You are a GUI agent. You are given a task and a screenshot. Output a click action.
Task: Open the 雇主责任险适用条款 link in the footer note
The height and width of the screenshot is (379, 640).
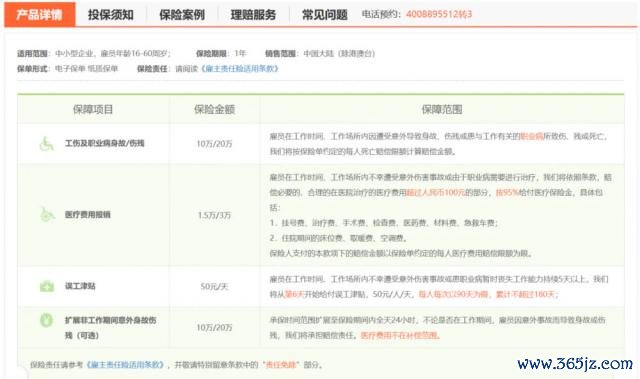(125, 365)
